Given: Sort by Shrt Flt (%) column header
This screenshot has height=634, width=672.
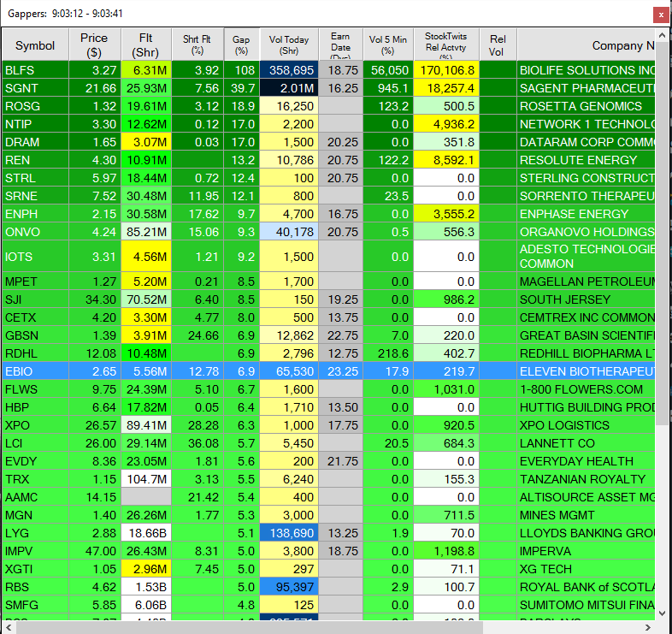Looking at the screenshot, I should [x=197, y=45].
